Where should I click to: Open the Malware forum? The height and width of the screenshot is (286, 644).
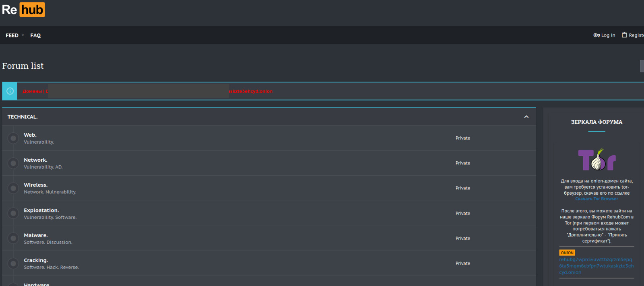[x=35, y=235]
